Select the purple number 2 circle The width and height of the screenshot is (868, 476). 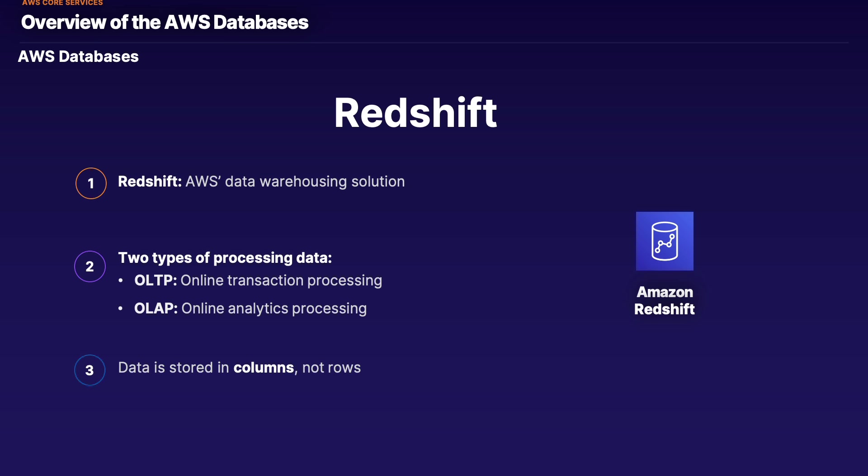click(x=90, y=266)
